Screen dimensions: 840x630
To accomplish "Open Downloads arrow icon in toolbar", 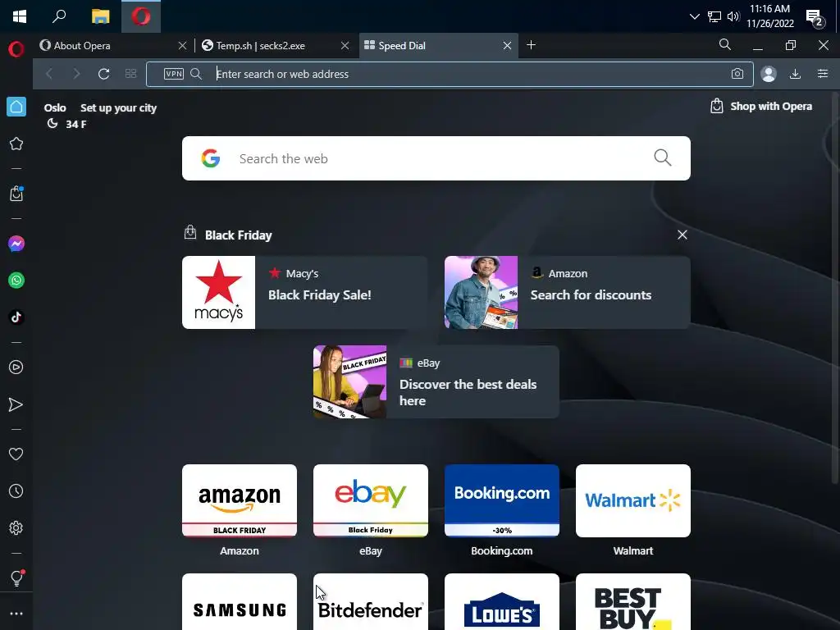I will 795,74.
